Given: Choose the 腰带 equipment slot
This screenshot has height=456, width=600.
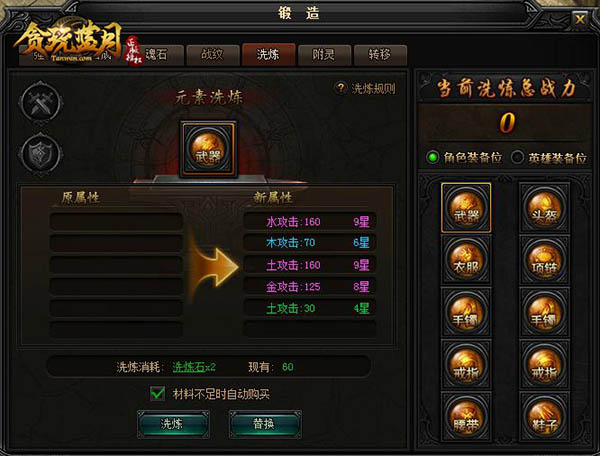Looking at the screenshot, I should [x=466, y=417].
